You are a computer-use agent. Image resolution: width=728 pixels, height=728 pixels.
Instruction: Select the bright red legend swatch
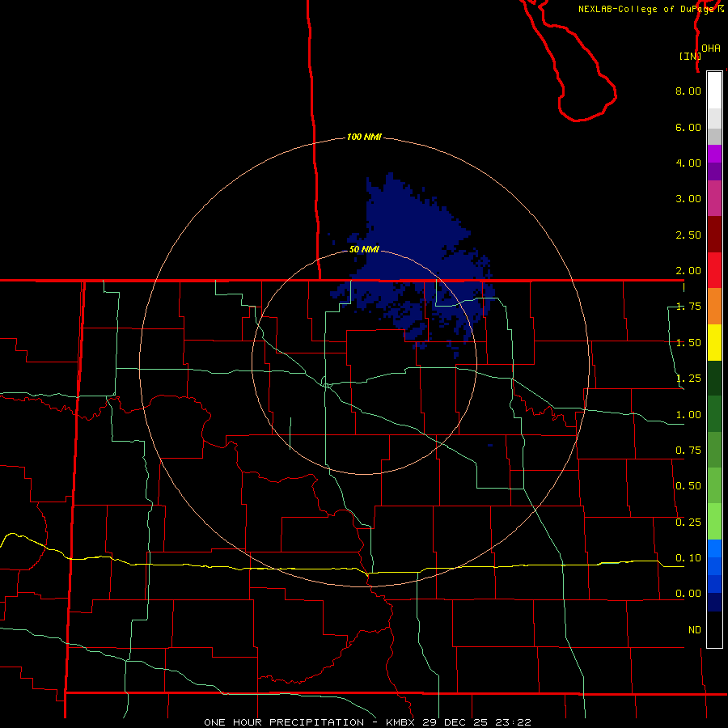[714, 270]
